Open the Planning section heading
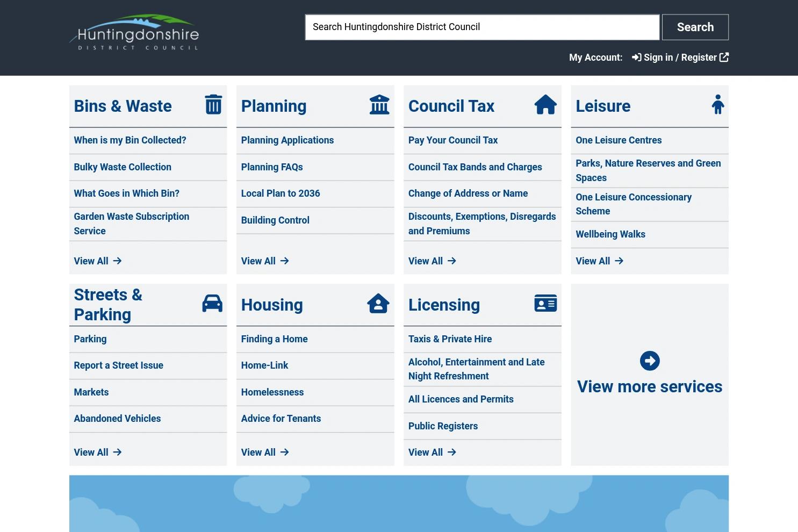The width and height of the screenshot is (798, 532). [274, 106]
